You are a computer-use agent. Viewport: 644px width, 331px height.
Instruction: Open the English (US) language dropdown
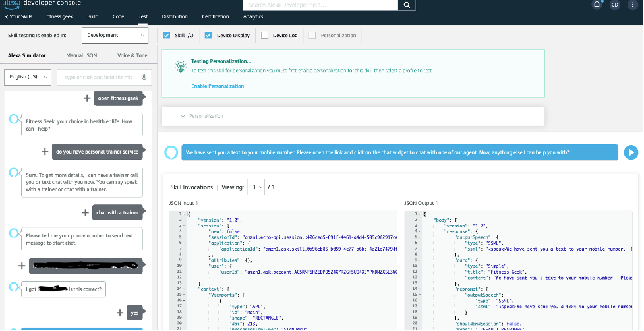[28, 77]
